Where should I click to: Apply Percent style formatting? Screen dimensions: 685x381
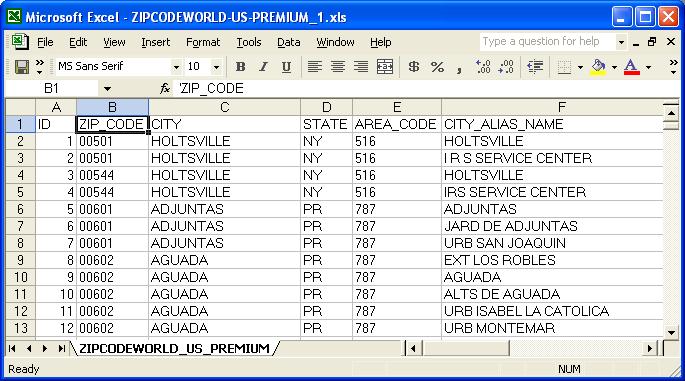(x=437, y=67)
